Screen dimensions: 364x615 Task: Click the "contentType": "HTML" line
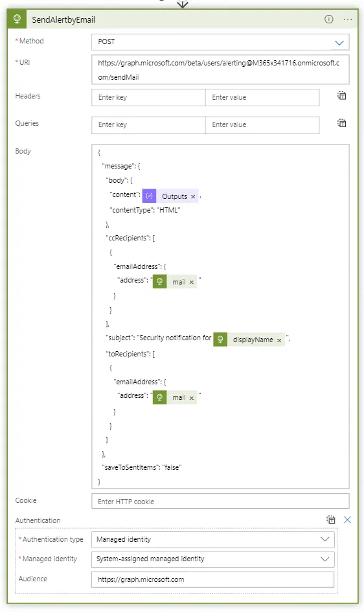point(144,210)
